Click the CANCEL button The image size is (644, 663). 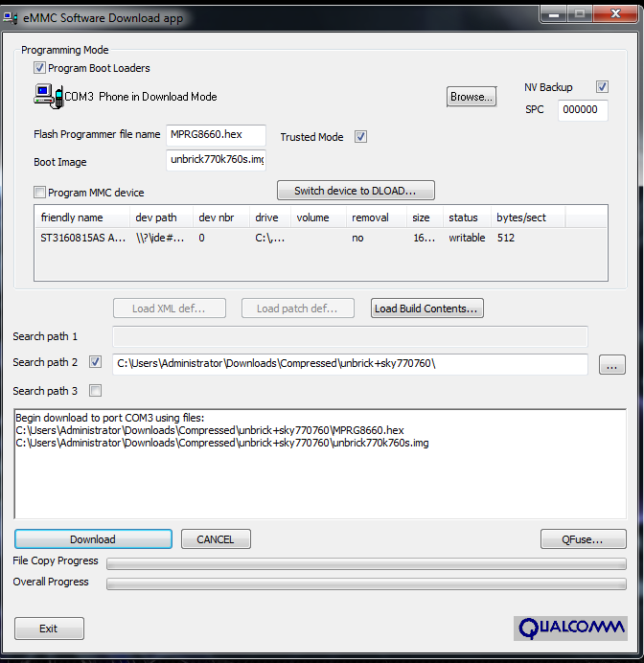(x=216, y=539)
